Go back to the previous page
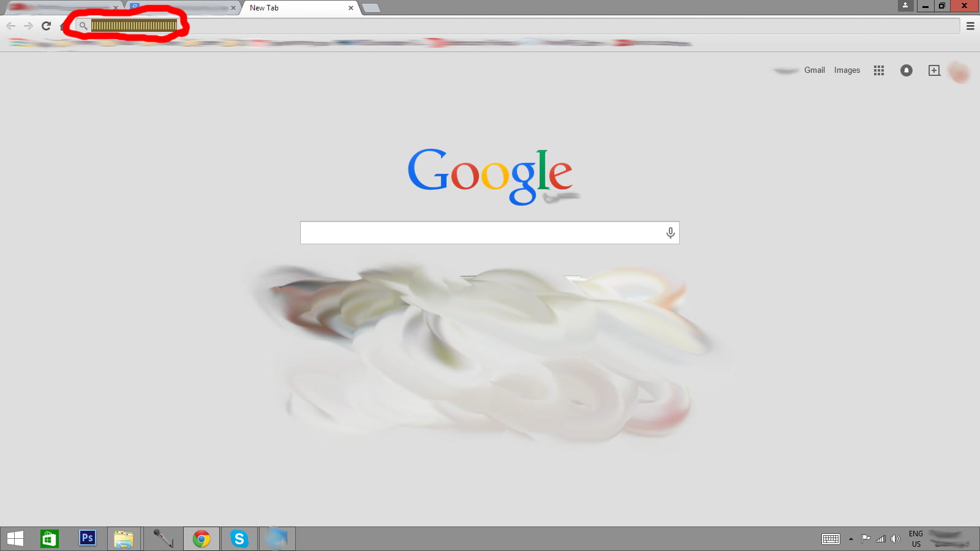This screenshot has width=980, height=551. 10,26
